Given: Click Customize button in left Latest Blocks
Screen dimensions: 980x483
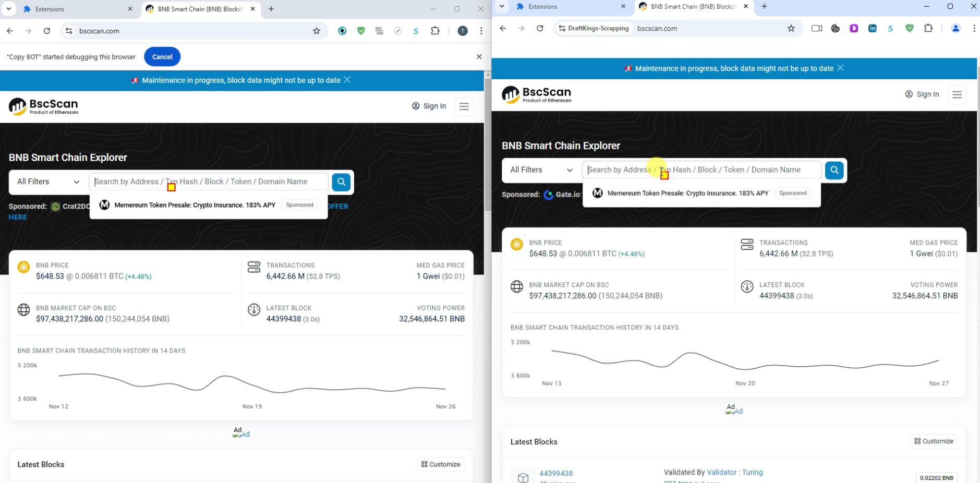Looking at the screenshot, I should 441,464.
